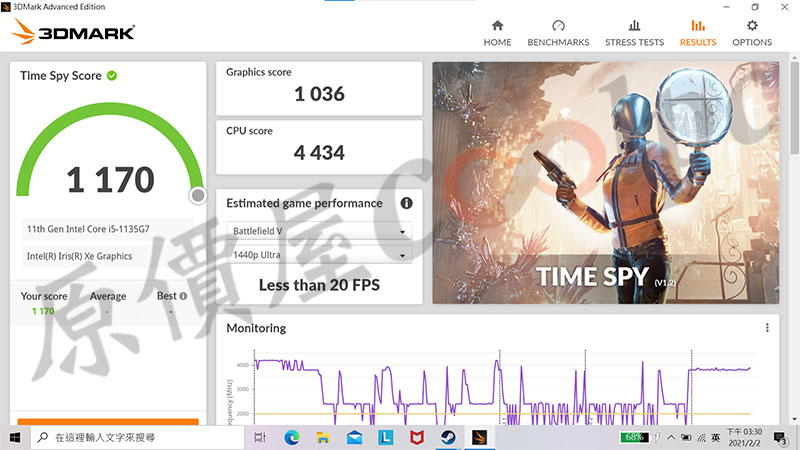Image resolution: width=800 pixels, height=450 pixels.
Task: Click the taskbar search box
Action: pyautogui.click(x=138, y=437)
